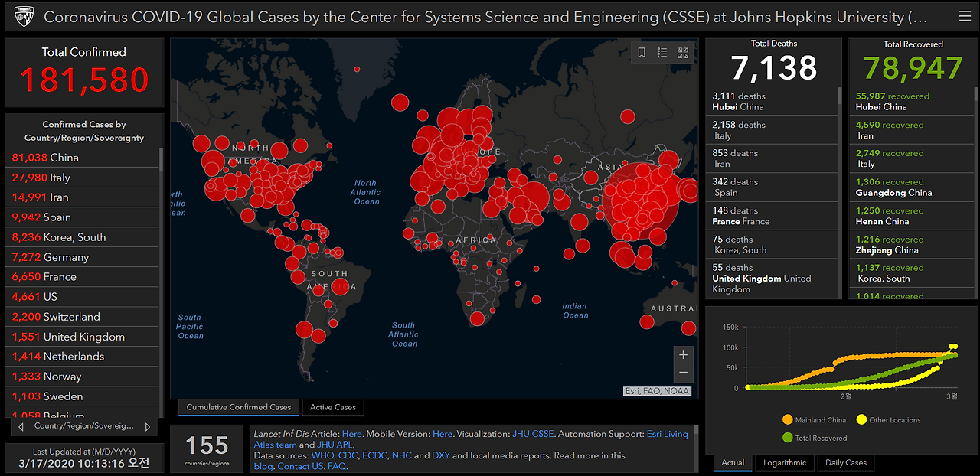Click Spain 342 deaths entry
Viewport: 980px width, 476px height.
coord(773,187)
